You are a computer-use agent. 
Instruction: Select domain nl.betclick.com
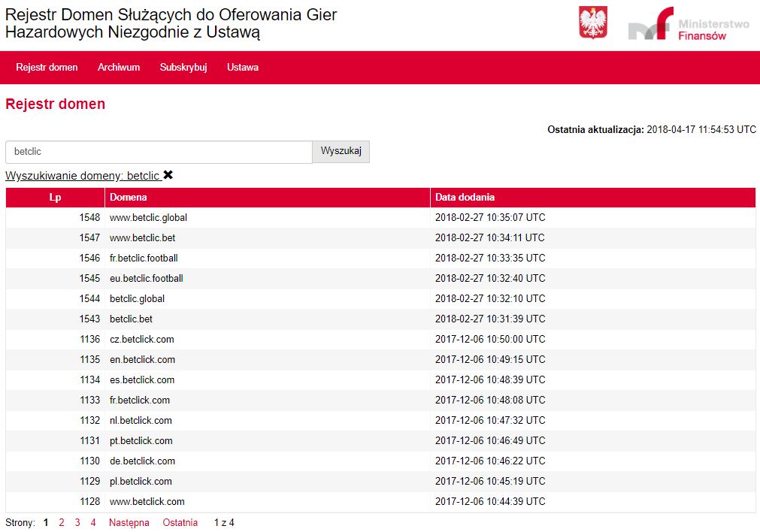click(141, 421)
